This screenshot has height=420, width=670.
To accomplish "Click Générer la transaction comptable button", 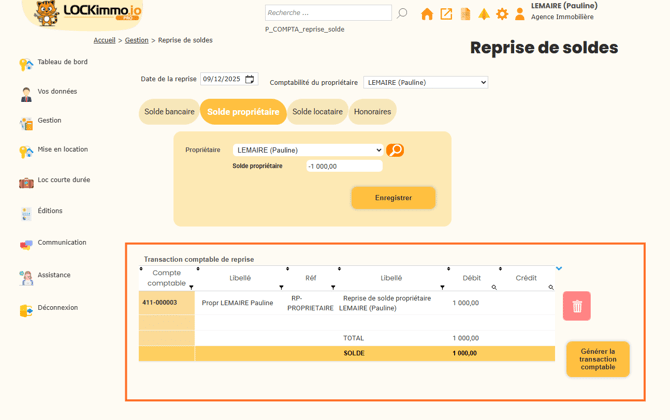I will [597, 359].
